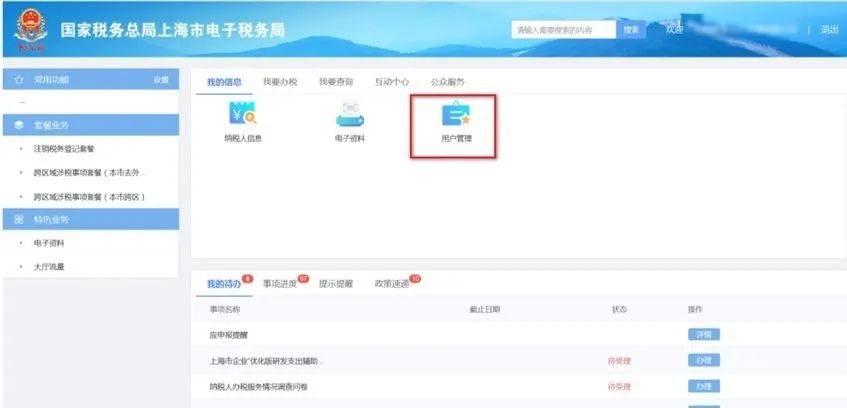Click 设置 in the 常用功能 header
Image resolution: width=847 pixels, height=408 pixels.
pos(161,79)
